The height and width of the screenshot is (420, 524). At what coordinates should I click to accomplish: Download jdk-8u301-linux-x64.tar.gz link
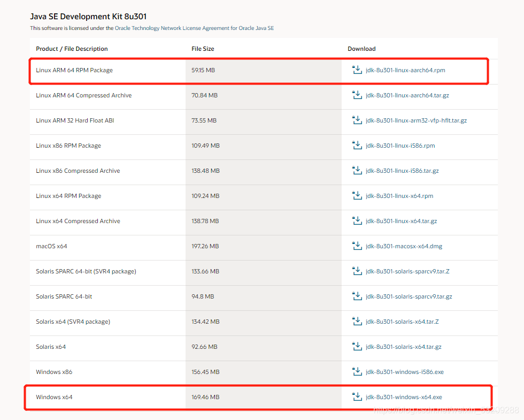click(x=402, y=221)
